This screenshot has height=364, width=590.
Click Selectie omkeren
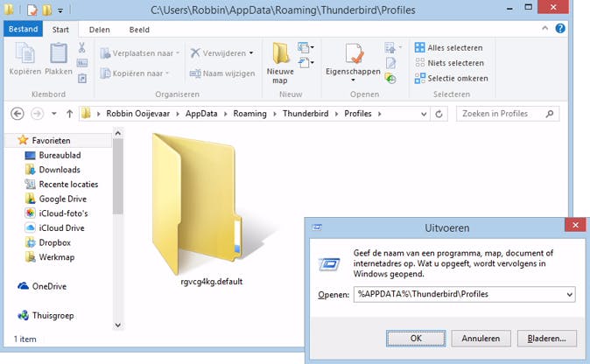[x=451, y=78]
